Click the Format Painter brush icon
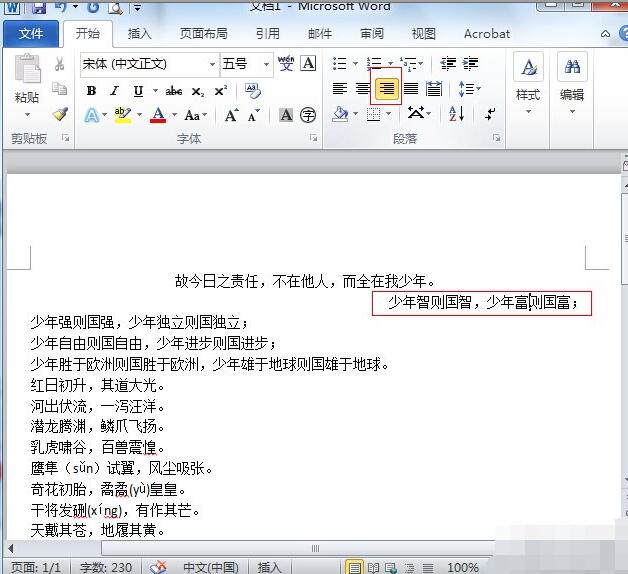 [x=60, y=115]
